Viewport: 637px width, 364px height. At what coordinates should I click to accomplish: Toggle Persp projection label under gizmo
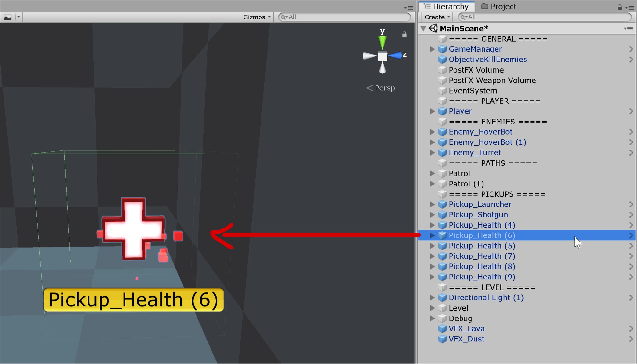tap(381, 88)
